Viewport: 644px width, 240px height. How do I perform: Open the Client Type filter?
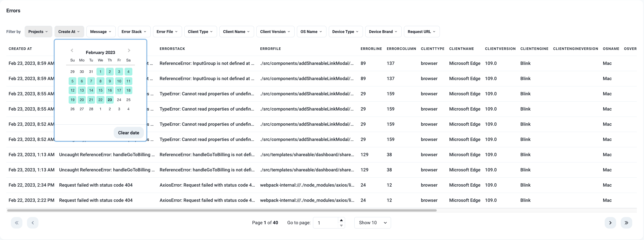200,32
